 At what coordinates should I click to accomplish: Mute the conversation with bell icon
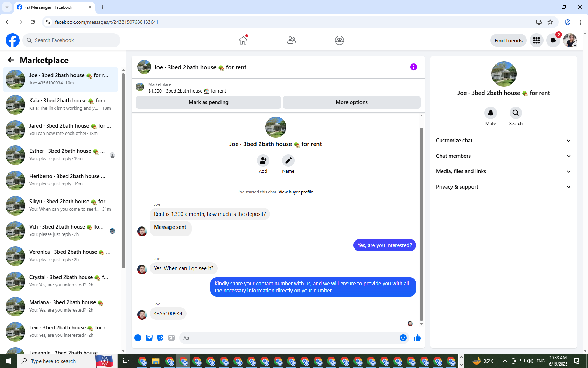(x=491, y=113)
